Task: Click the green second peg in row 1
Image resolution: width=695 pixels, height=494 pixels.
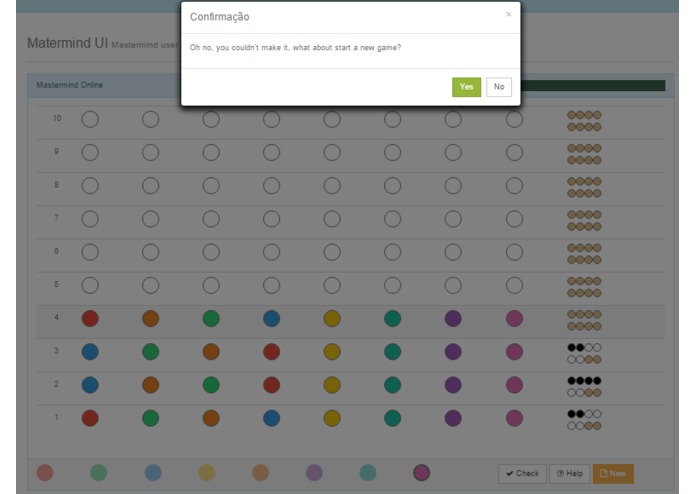Action: pos(151,418)
